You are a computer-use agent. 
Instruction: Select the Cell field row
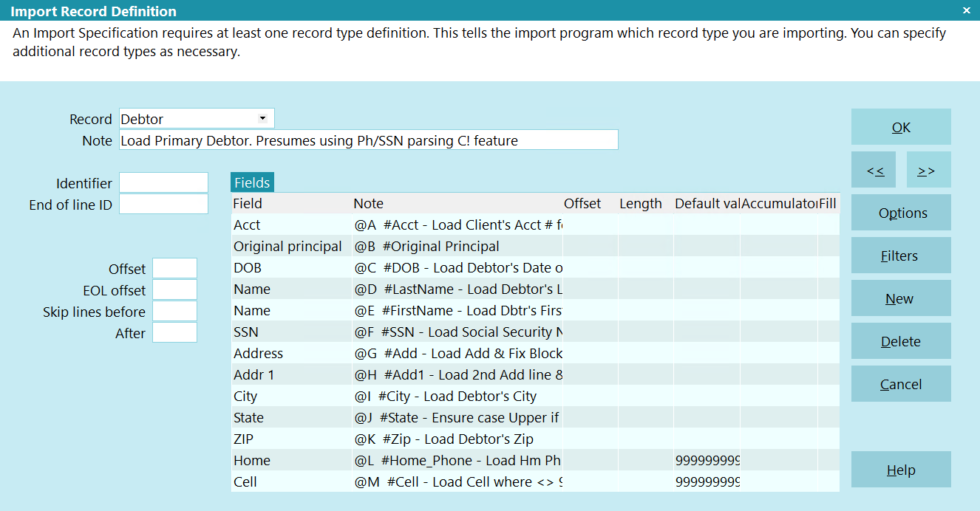pos(535,481)
